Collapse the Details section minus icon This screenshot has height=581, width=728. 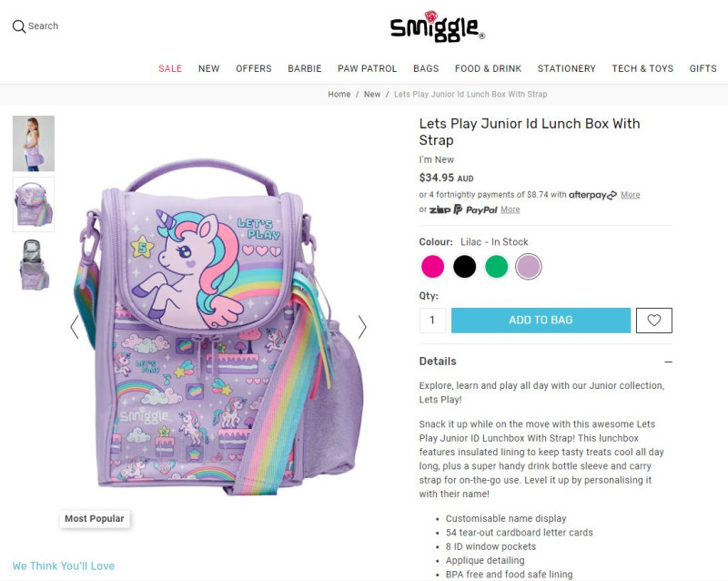pyautogui.click(x=668, y=362)
